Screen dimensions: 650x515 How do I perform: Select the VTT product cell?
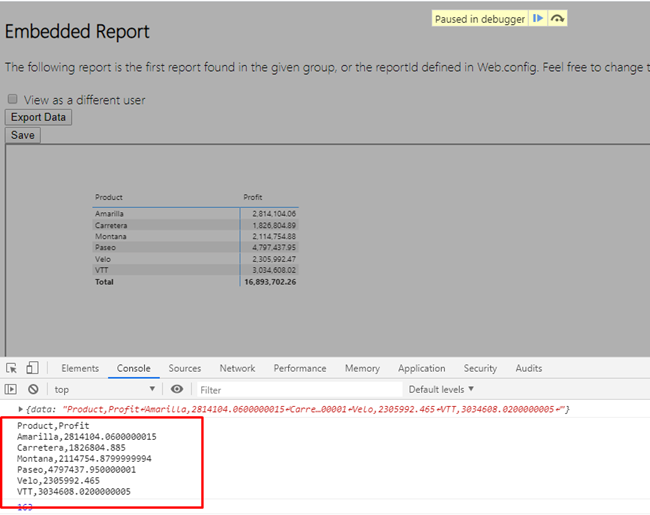point(102,270)
